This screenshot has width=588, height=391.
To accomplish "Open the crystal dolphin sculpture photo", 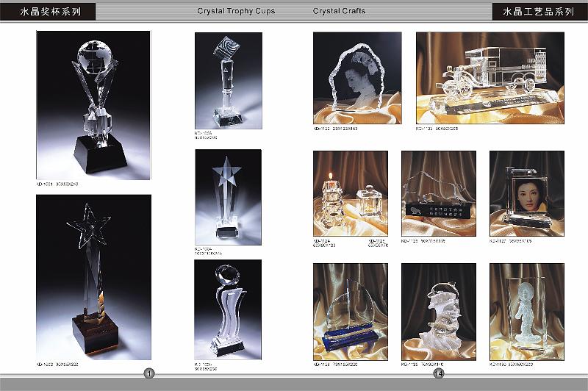I will [x=438, y=310].
